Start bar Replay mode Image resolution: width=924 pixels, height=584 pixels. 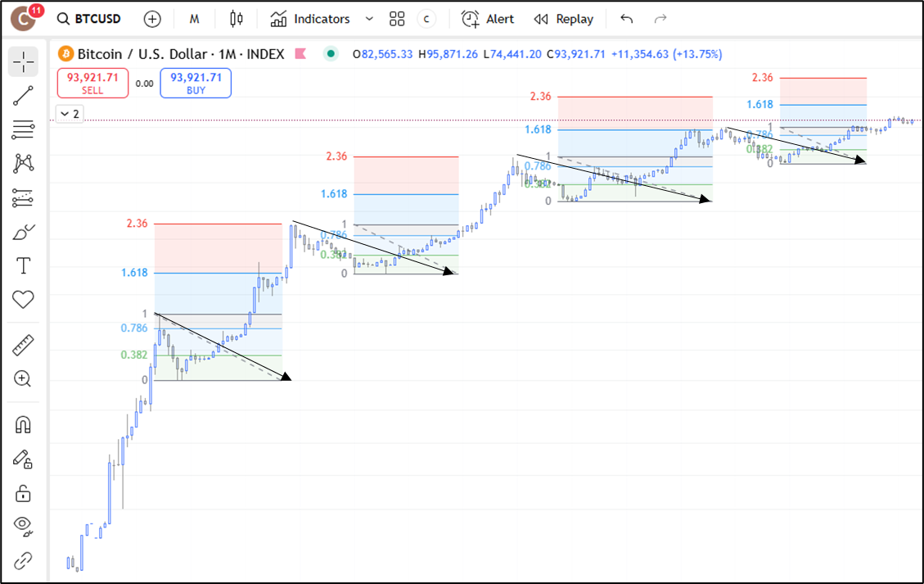point(563,19)
